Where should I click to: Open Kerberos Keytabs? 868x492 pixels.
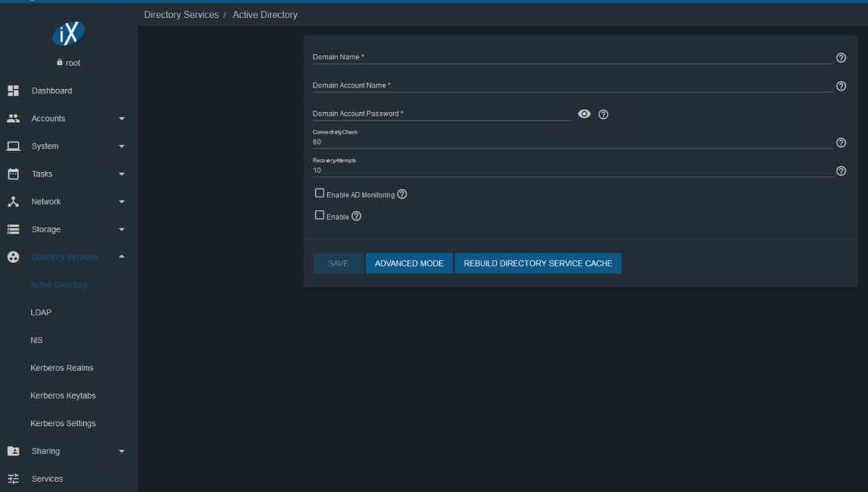coord(63,396)
